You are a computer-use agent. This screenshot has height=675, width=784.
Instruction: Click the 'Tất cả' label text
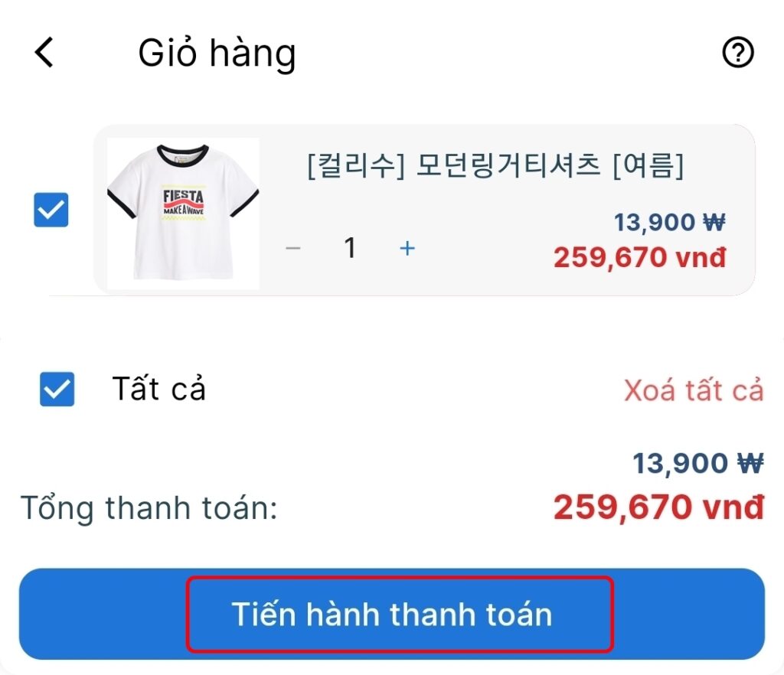point(159,389)
